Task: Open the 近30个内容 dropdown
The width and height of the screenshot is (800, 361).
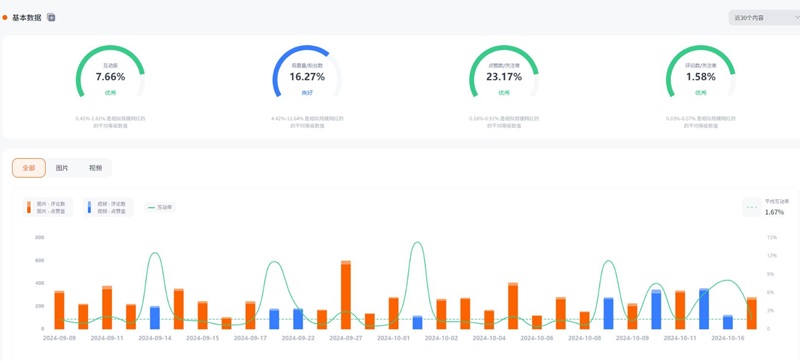Action: coord(764,17)
